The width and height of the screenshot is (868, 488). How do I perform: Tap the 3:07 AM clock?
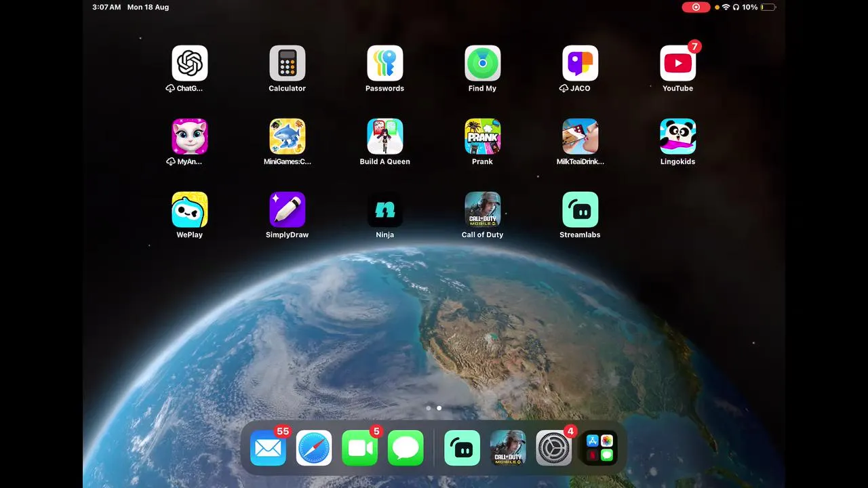[x=106, y=7]
